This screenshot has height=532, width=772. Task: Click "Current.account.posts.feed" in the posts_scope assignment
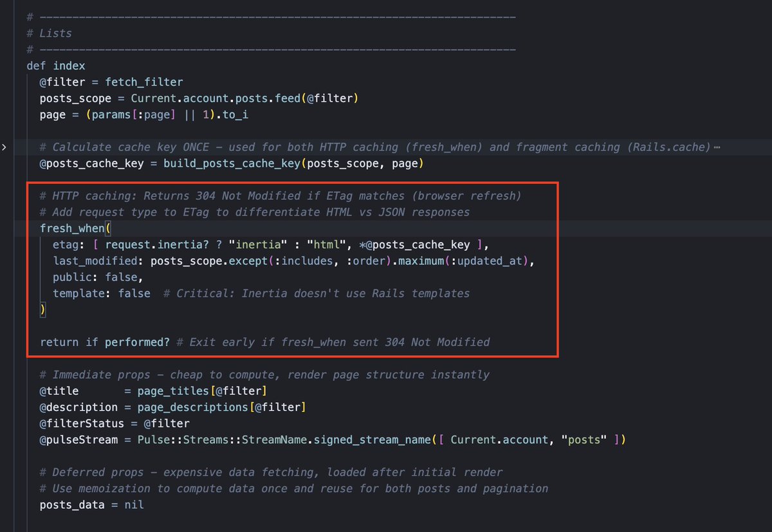(x=216, y=98)
